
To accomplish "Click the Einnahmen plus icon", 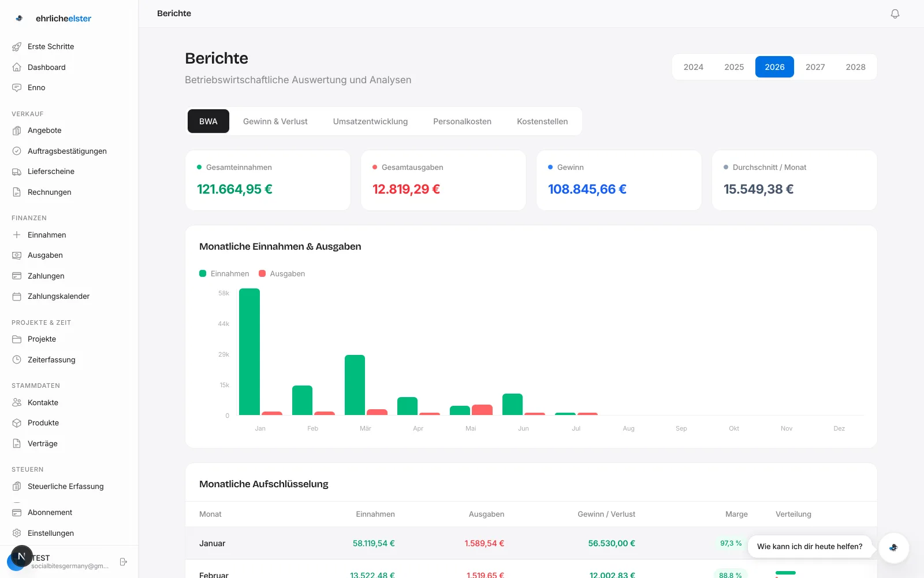I will (17, 235).
